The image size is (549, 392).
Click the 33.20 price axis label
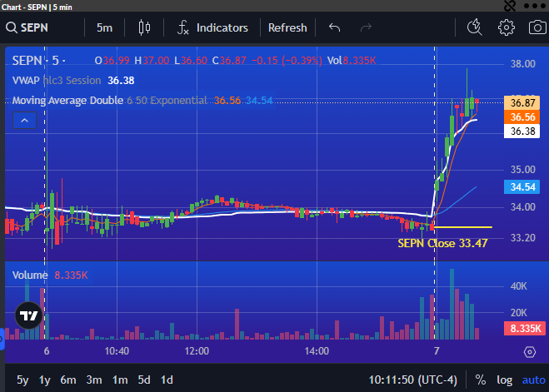522,238
